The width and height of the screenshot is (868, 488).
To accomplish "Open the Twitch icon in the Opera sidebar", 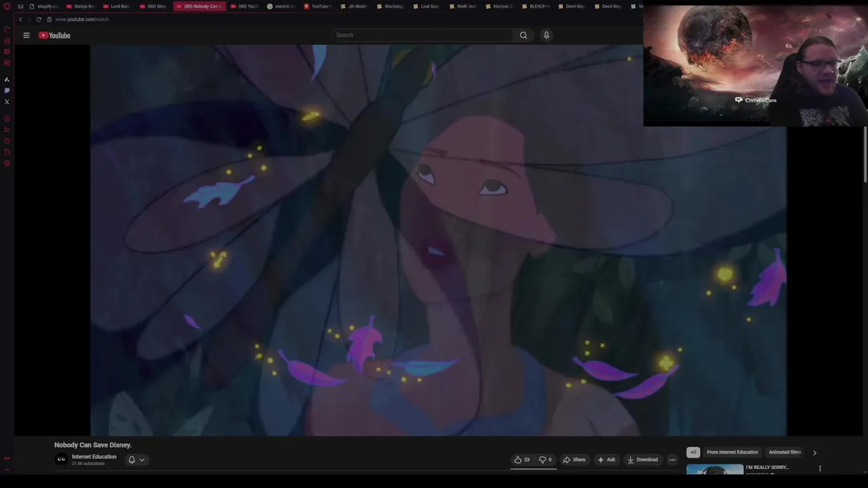I will pos(7,90).
